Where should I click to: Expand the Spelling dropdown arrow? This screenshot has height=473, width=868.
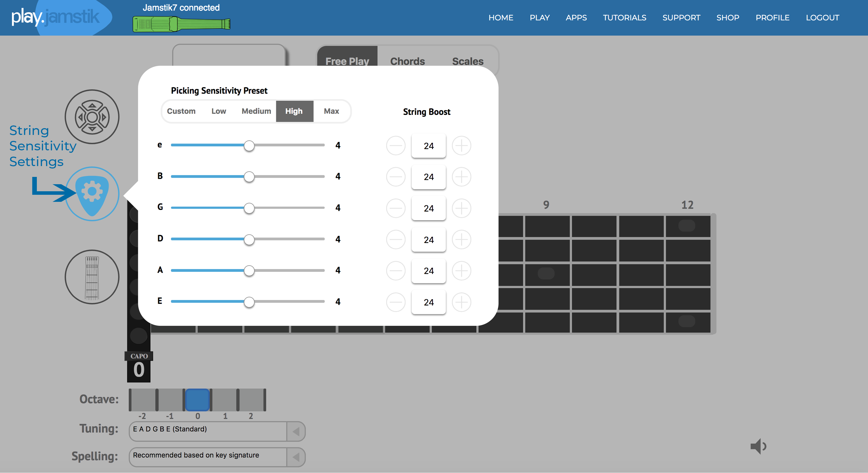(296, 457)
